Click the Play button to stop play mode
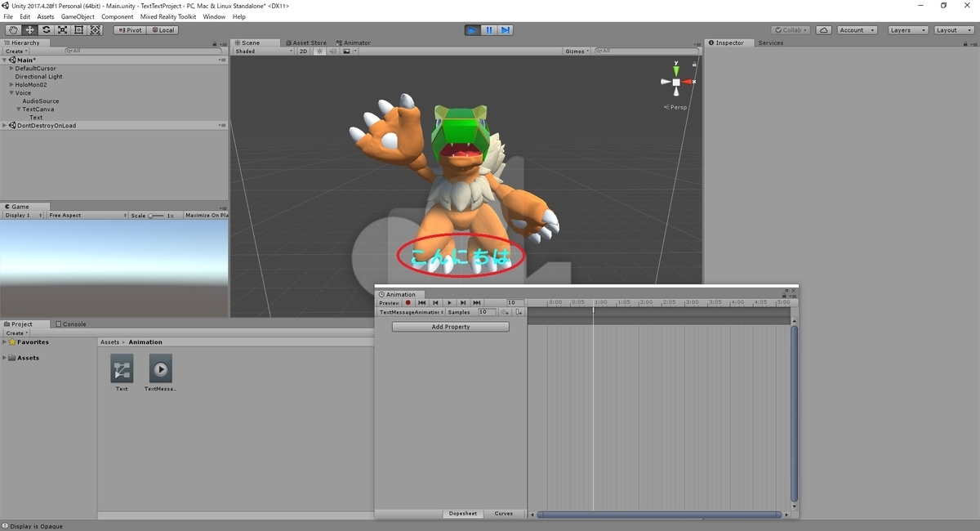The height and width of the screenshot is (531, 980). pos(472,30)
